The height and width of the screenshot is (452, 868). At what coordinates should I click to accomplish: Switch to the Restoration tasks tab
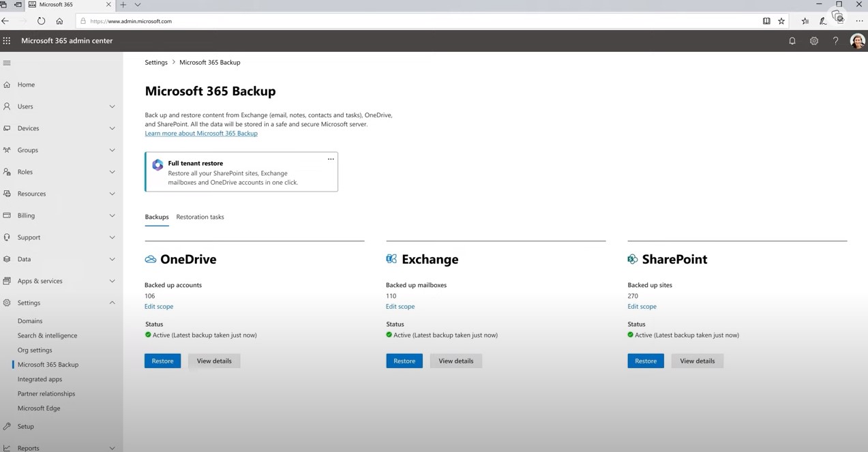click(x=200, y=217)
